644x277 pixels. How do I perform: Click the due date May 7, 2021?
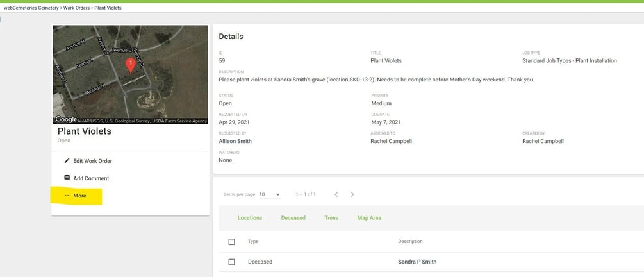[x=386, y=122]
